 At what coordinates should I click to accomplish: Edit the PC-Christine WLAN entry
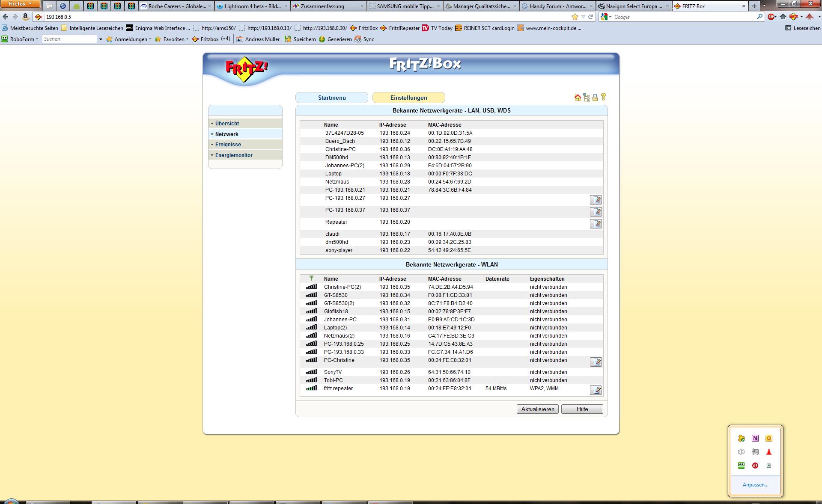[596, 362]
